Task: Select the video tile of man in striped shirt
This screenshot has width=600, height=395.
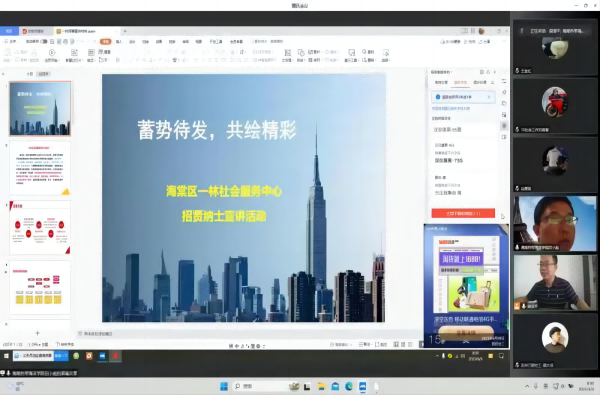Action: click(x=555, y=283)
